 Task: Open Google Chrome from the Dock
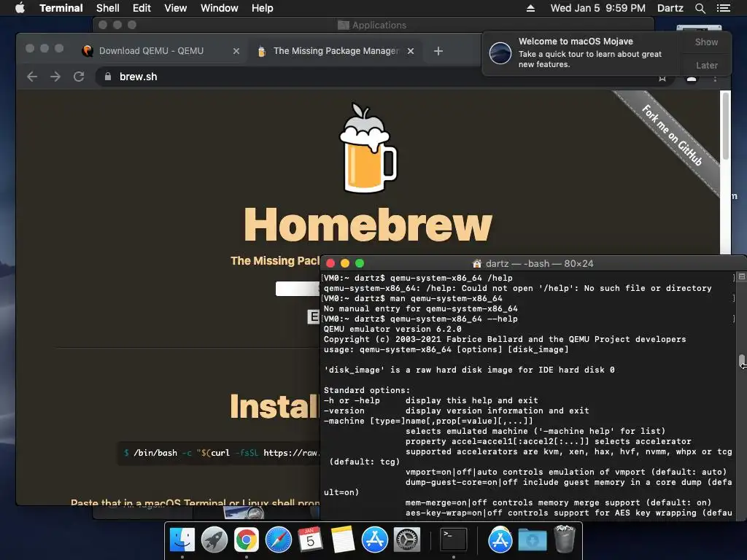[246, 540]
